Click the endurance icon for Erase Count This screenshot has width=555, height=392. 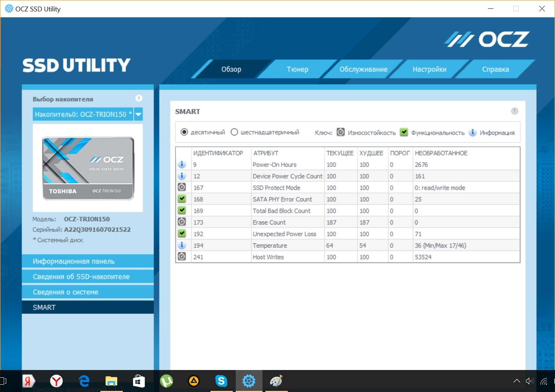coord(182,222)
